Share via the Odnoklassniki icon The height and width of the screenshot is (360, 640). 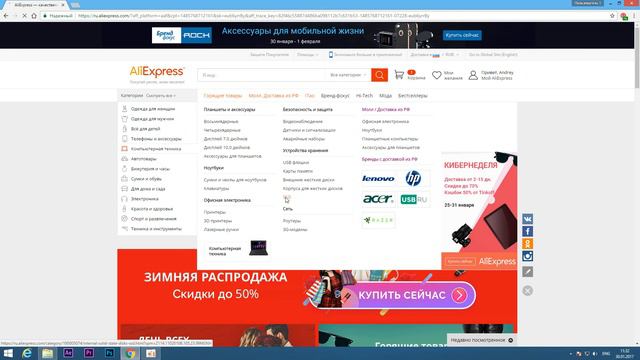[x=527, y=244]
